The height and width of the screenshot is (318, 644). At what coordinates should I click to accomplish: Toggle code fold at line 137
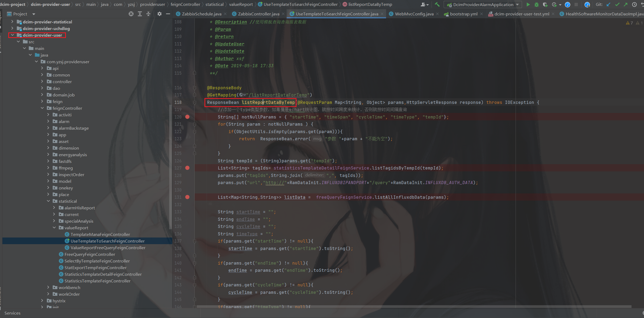[x=194, y=241]
